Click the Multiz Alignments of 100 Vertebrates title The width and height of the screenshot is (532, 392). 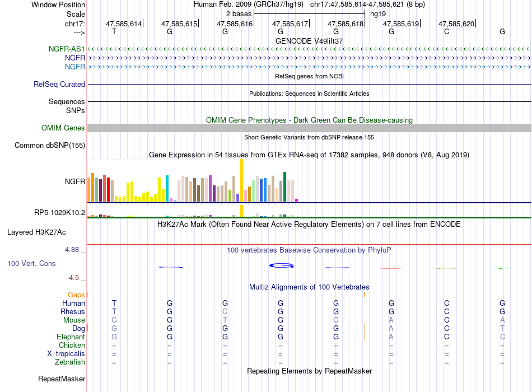(x=309, y=287)
